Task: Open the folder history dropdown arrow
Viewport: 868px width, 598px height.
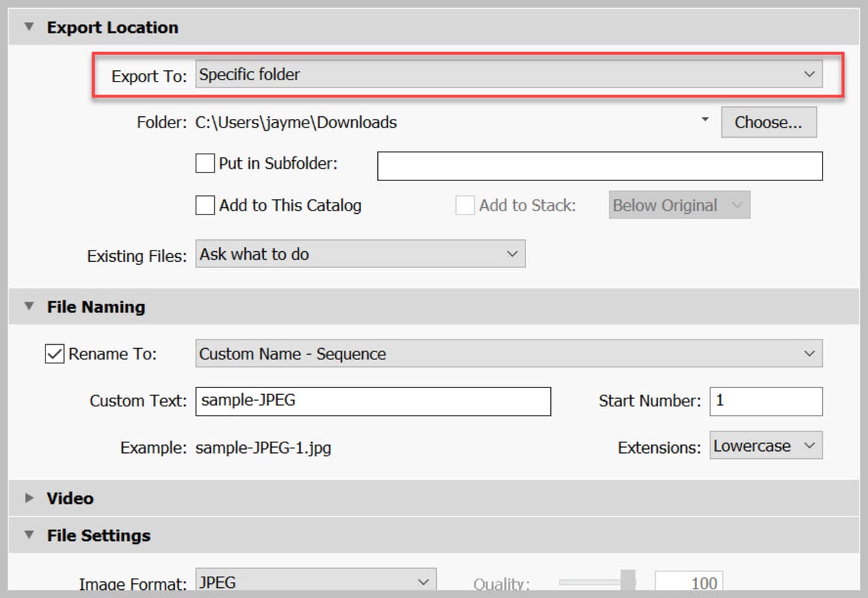Action: click(704, 119)
